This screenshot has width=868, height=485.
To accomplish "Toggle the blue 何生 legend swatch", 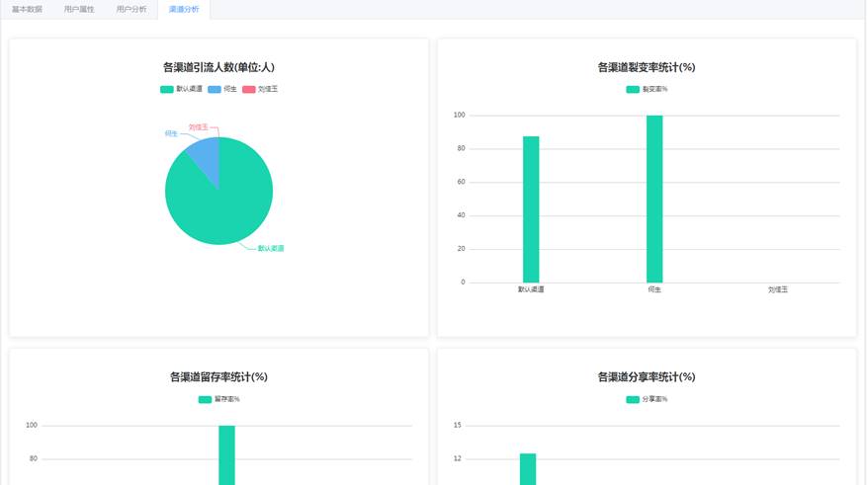I will (215, 89).
